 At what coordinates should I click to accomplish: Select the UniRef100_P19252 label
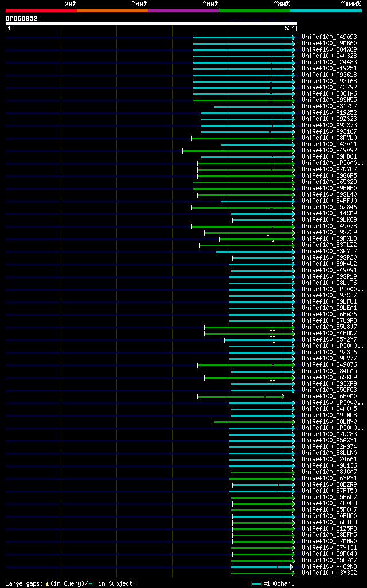point(330,112)
